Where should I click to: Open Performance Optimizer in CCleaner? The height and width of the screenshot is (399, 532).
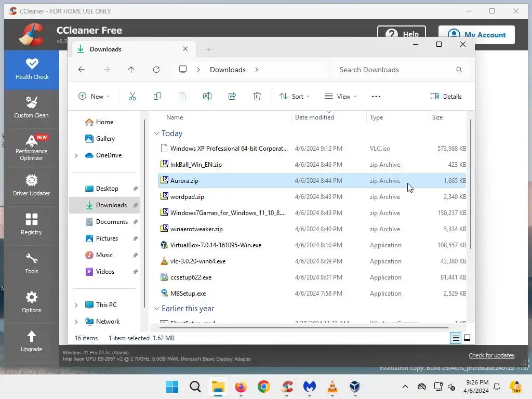point(32,148)
